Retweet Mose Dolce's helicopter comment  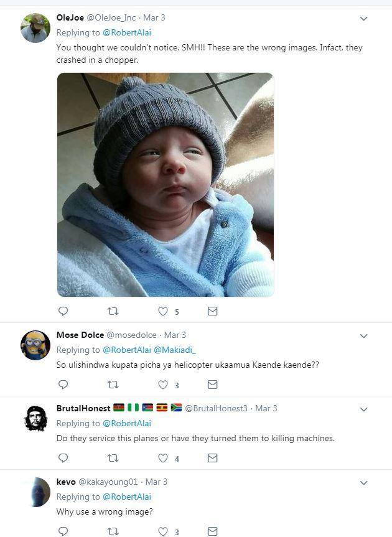(113, 385)
